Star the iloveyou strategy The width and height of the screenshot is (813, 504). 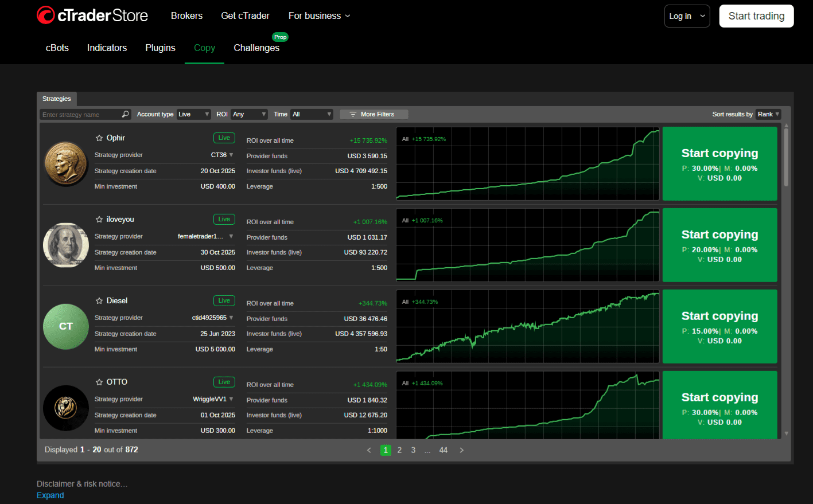pos(99,219)
